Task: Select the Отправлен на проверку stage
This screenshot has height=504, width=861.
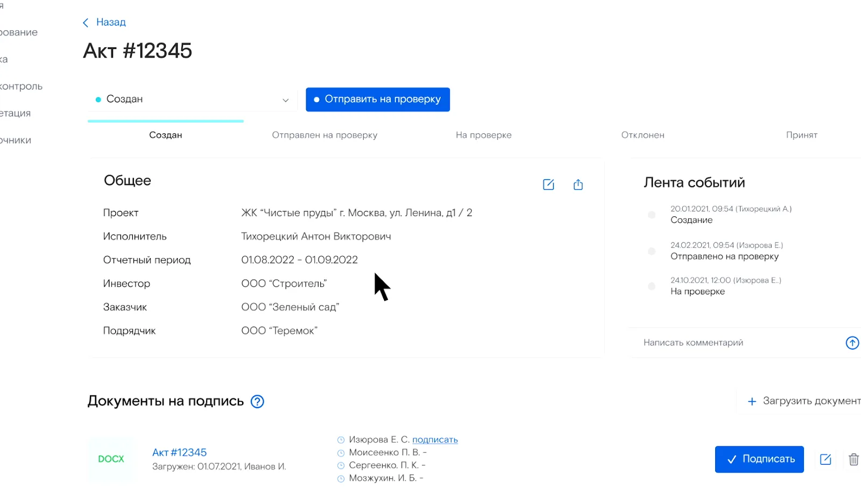Action: click(324, 135)
